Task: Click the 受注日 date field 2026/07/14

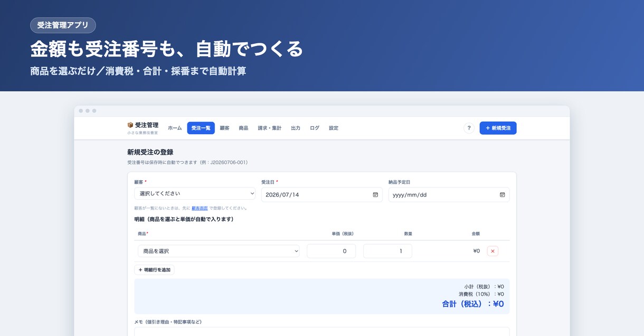Action: tap(321, 194)
